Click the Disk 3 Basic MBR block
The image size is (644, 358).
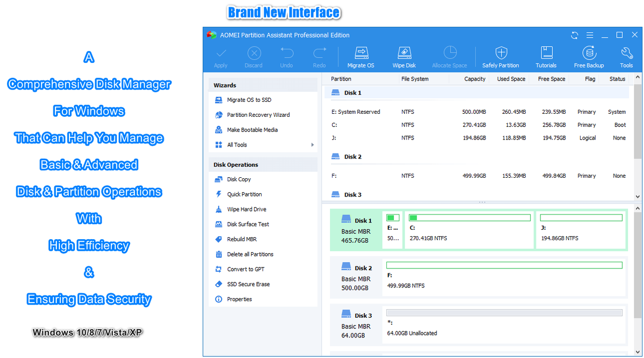click(356, 325)
